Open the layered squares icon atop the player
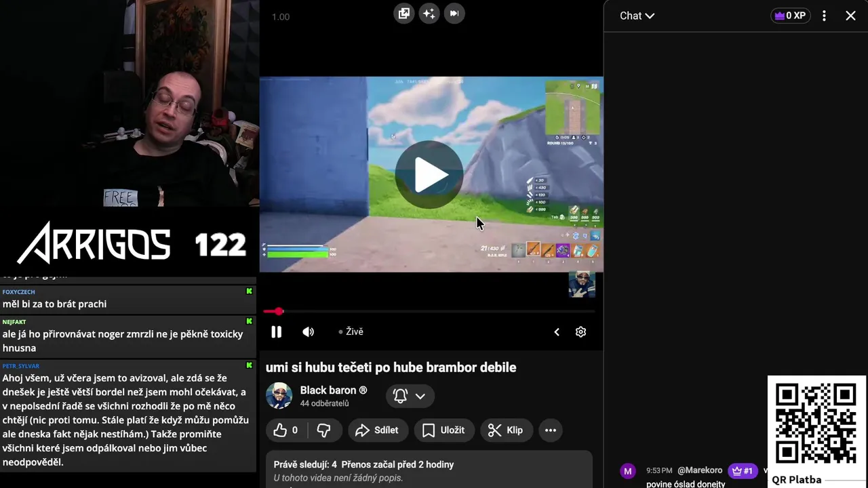This screenshot has height=488, width=868. tap(403, 14)
